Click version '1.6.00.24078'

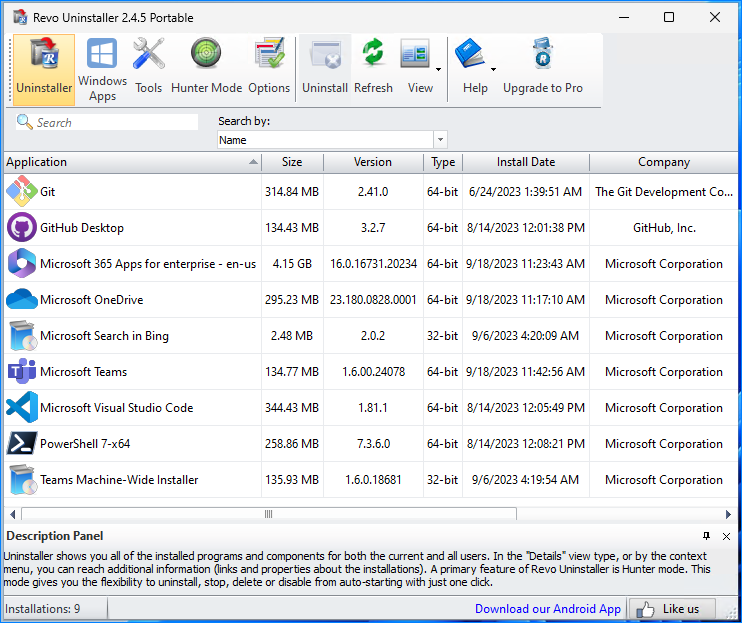tap(373, 371)
